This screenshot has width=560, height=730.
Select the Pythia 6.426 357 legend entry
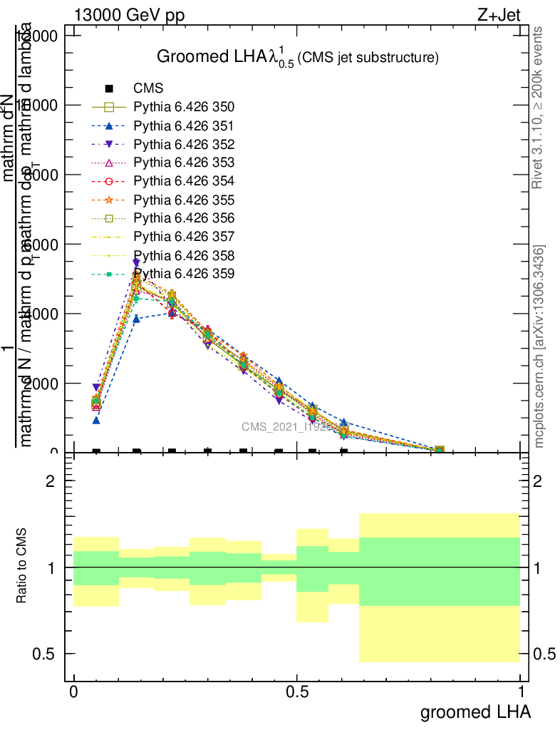pyautogui.click(x=184, y=237)
